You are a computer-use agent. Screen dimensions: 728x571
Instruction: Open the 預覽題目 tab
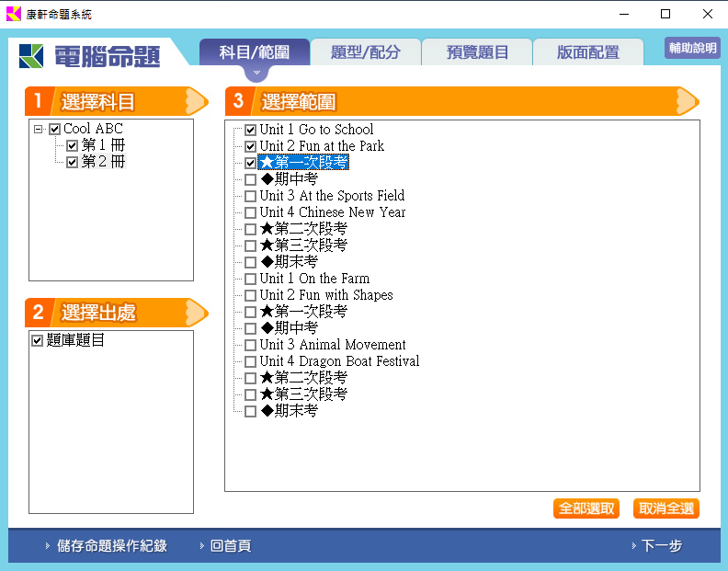(477, 52)
